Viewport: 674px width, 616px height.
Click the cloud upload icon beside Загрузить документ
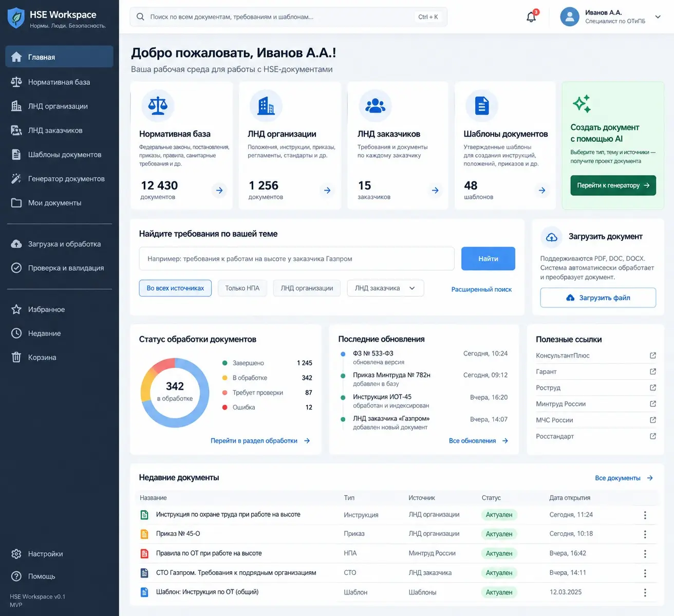(551, 237)
